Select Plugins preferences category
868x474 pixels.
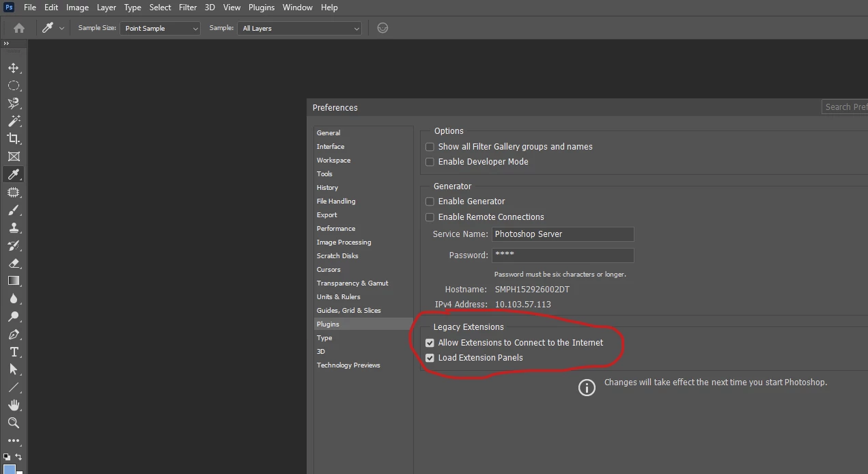pos(363,324)
